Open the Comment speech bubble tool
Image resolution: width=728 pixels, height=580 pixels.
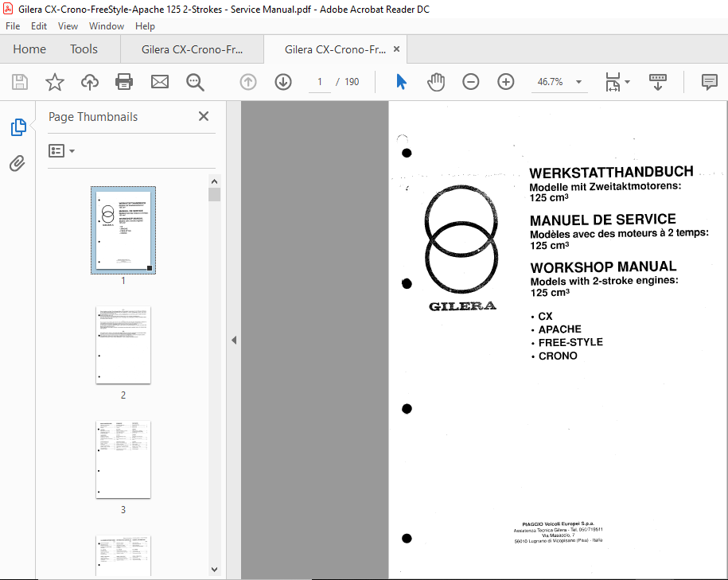click(709, 82)
